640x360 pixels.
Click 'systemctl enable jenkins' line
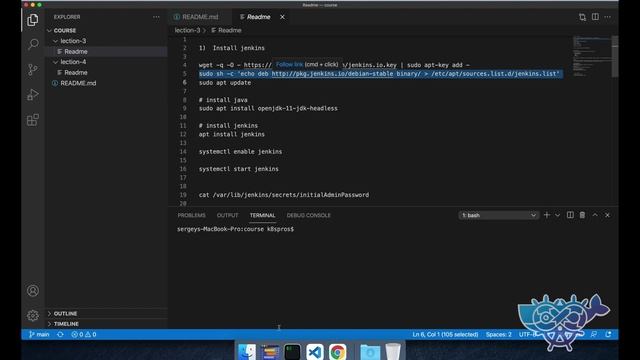[x=240, y=152]
